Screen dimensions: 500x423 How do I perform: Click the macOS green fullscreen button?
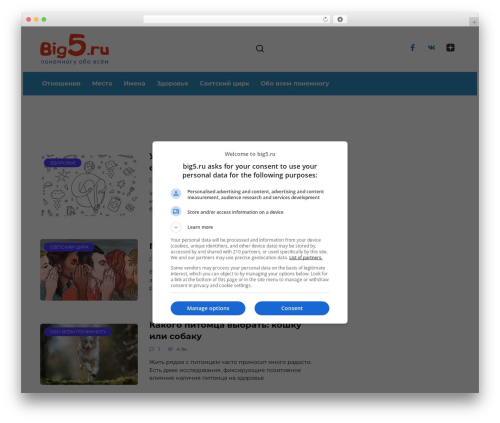(44, 19)
